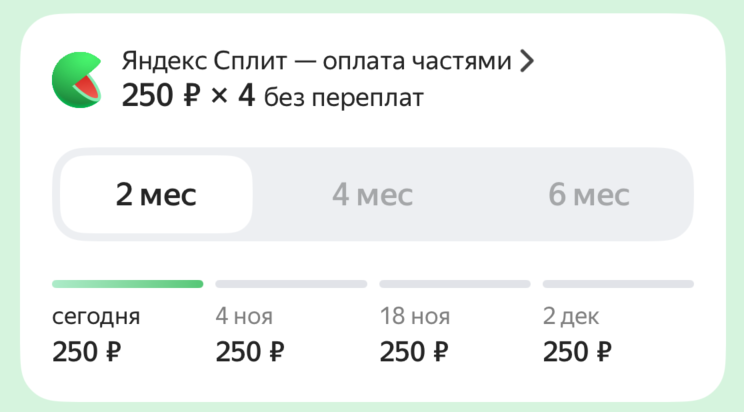Click the без переплат text
This screenshot has height=412, width=744.
344,98
